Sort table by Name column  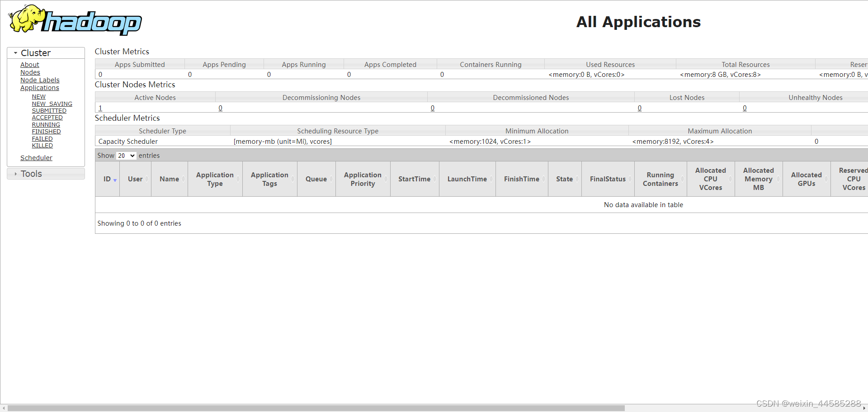coord(169,179)
